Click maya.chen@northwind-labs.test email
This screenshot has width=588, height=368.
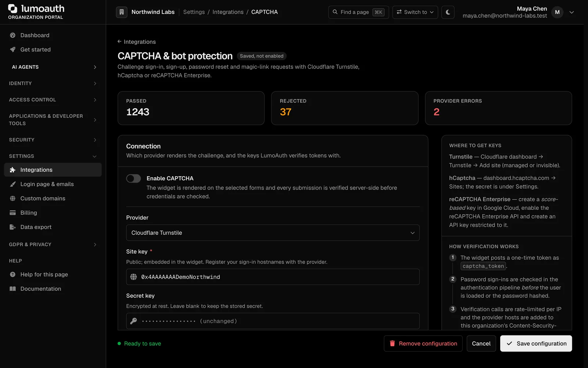pos(505,16)
